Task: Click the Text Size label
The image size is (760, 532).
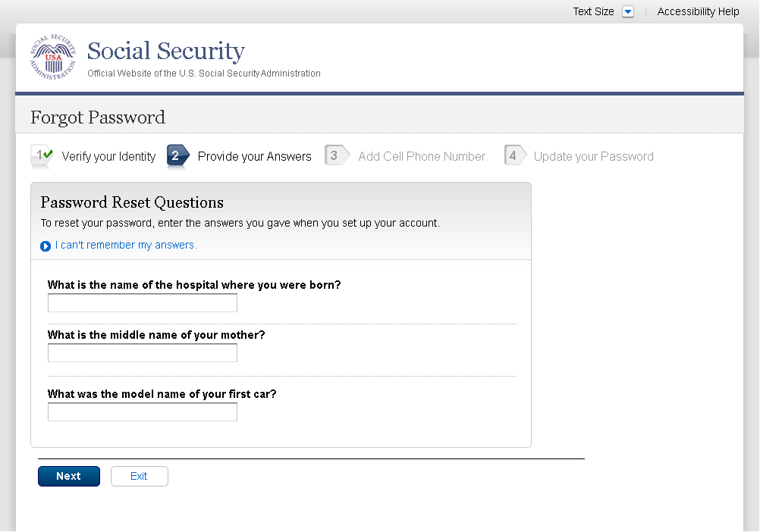Action: [x=593, y=11]
